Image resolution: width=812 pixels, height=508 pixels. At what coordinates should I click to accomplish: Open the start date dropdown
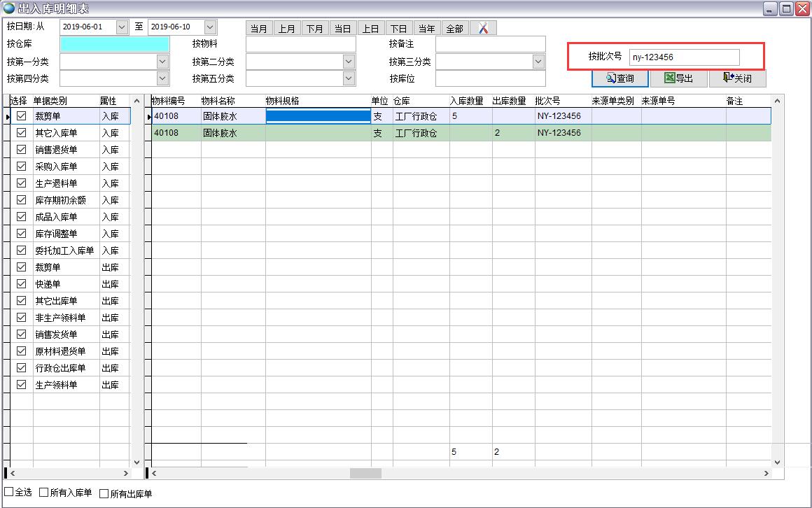[x=122, y=27]
